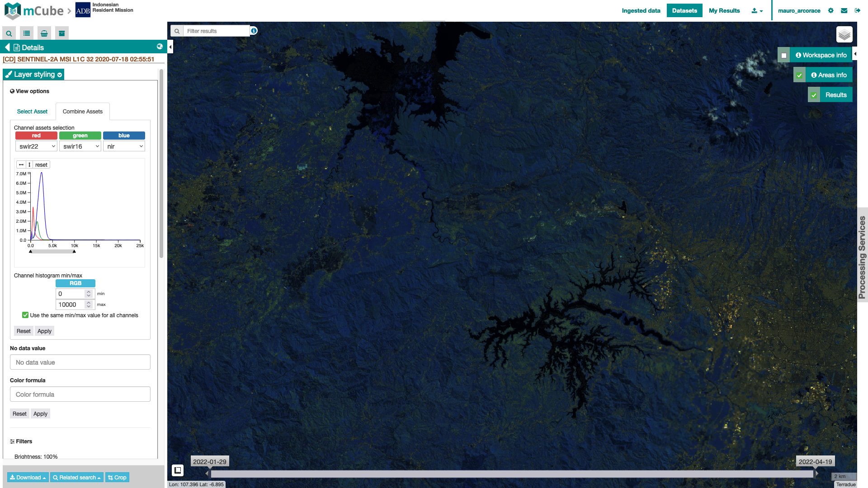Collapse the Layer styling section
This screenshot has width=868, height=488.
click(33, 75)
